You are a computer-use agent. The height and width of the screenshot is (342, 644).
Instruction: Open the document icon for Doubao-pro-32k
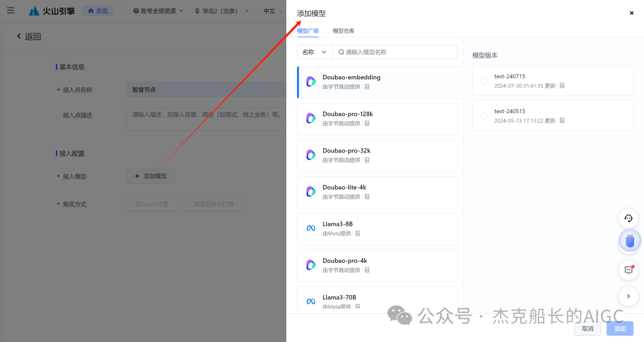click(367, 160)
